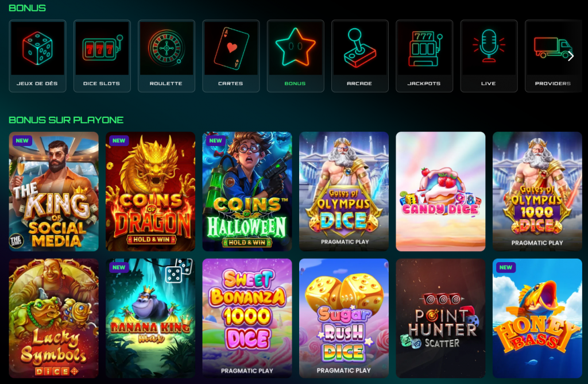The height and width of the screenshot is (384, 588).
Task: Open the Banana King Max game
Action: (150, 318)
